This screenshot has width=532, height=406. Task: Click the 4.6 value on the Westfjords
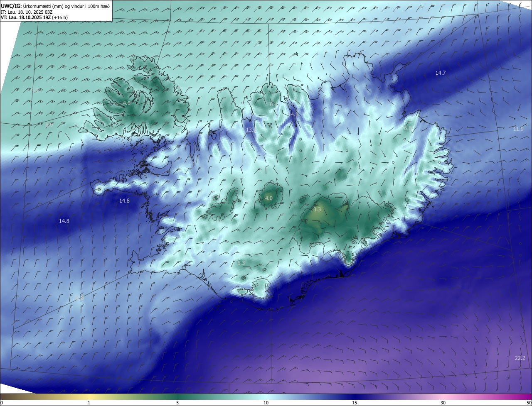point(127,103)
